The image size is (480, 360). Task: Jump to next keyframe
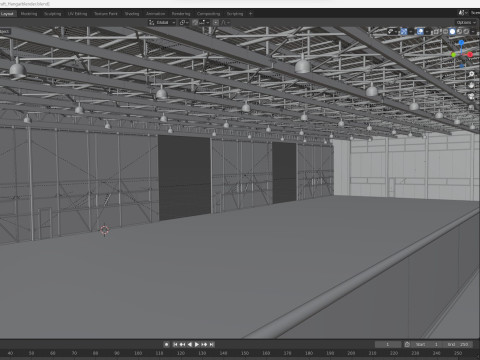[204, 344]
